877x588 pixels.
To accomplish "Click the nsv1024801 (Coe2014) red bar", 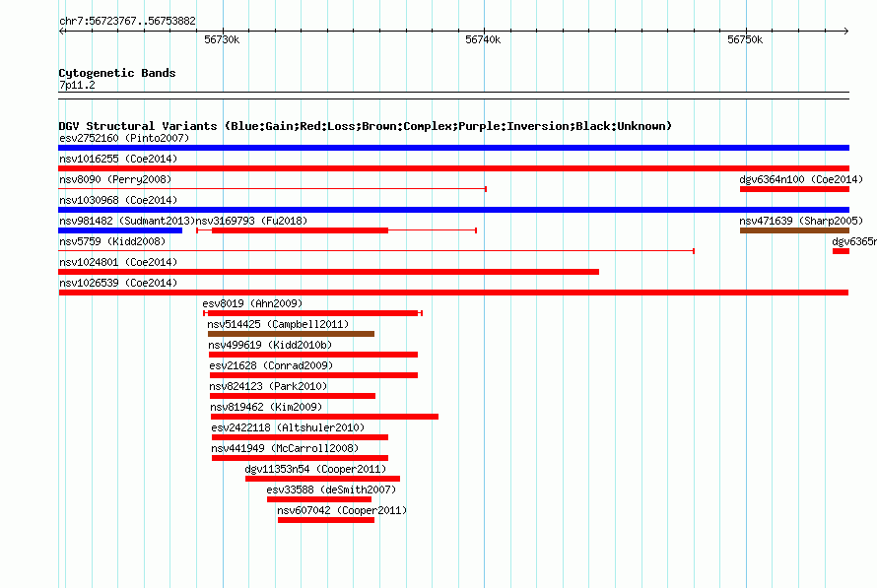I will tap(328, 272).
